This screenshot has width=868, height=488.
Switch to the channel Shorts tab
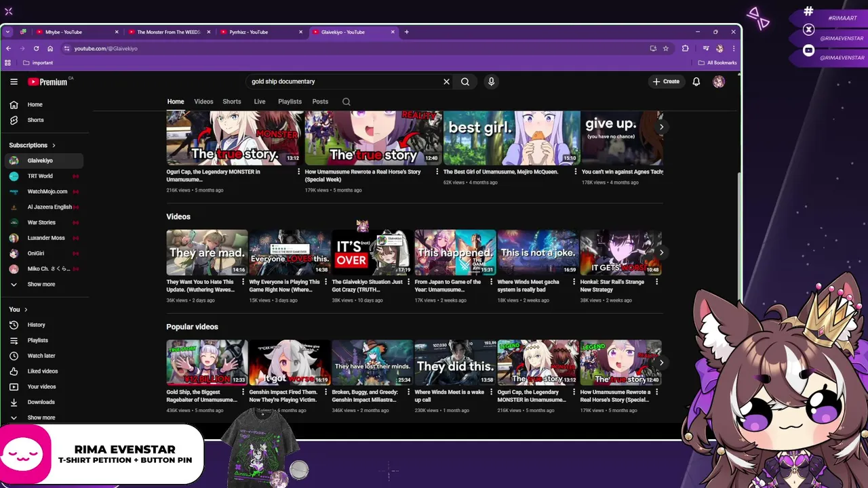coord(232,102)
